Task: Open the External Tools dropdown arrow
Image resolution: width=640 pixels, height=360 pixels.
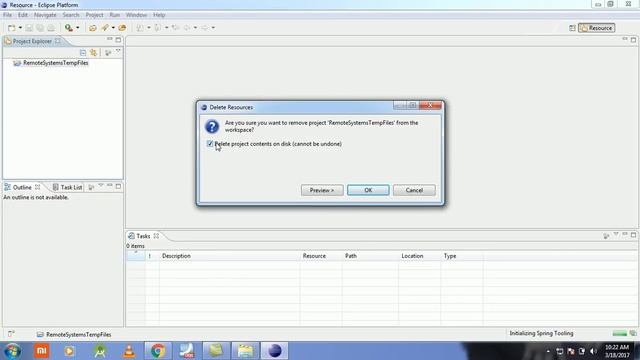Action: pos(78,28)
